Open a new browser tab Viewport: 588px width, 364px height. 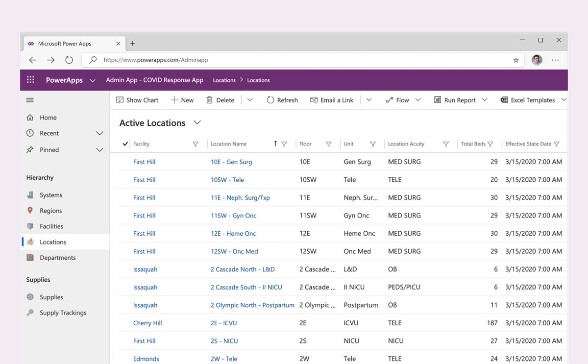pyautogui.click(x=132, y=44)
